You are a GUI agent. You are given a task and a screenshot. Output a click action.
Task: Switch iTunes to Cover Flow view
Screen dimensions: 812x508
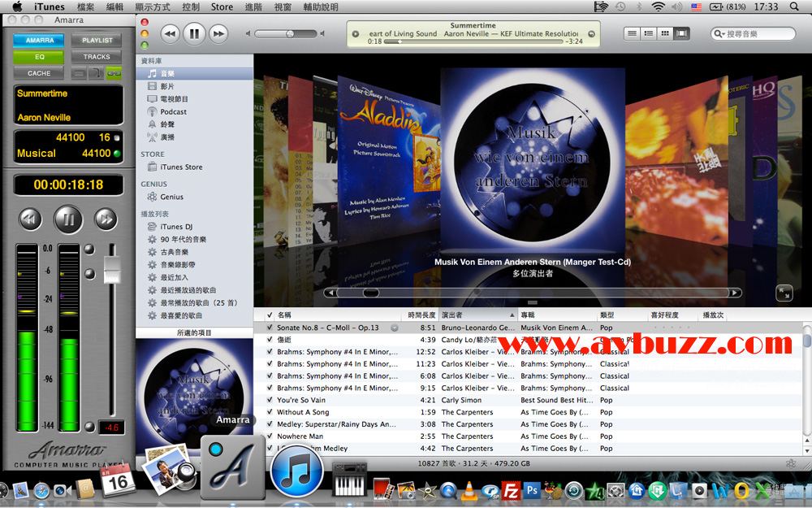(x=681, y=33)
